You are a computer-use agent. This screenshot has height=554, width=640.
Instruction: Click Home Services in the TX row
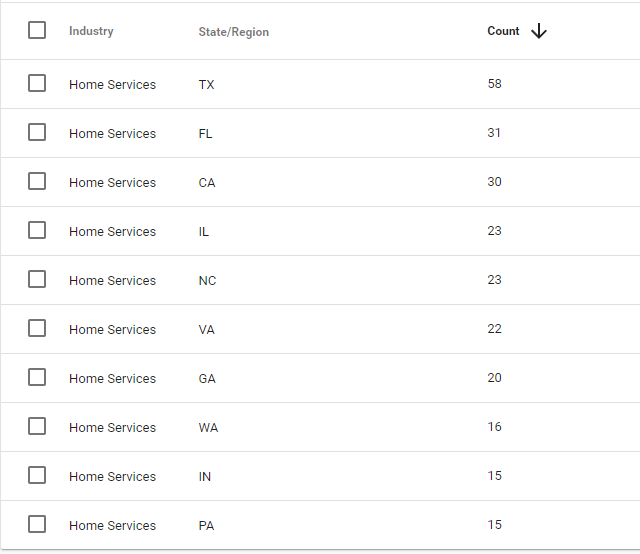click(x=113, y=85)
